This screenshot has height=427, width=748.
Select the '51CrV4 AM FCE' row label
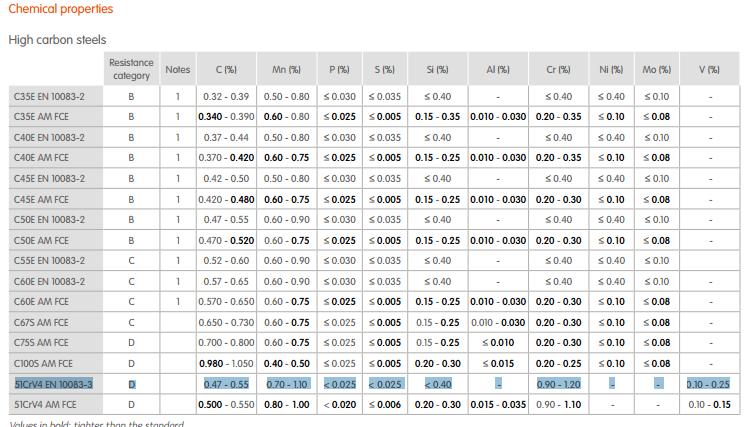[45, 405]
